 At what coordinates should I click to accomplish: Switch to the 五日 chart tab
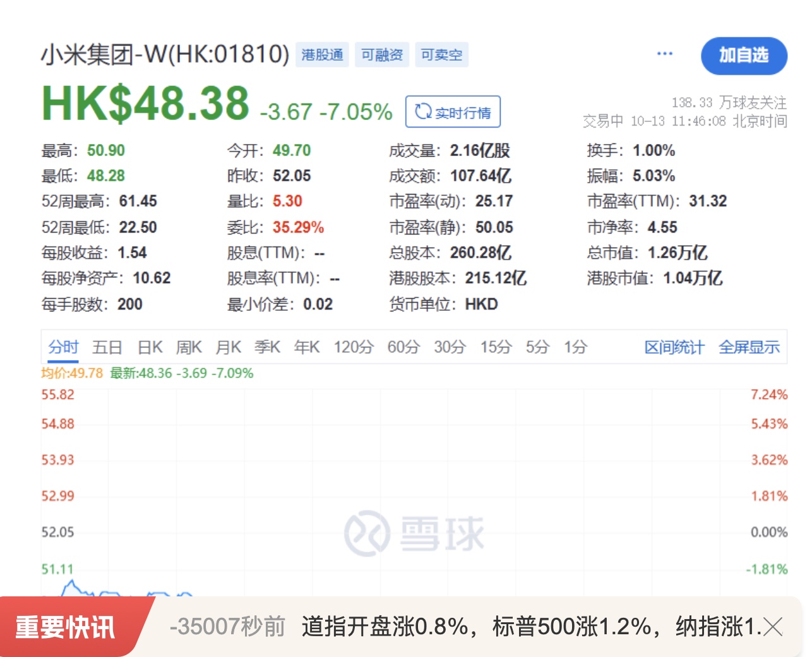107,347
